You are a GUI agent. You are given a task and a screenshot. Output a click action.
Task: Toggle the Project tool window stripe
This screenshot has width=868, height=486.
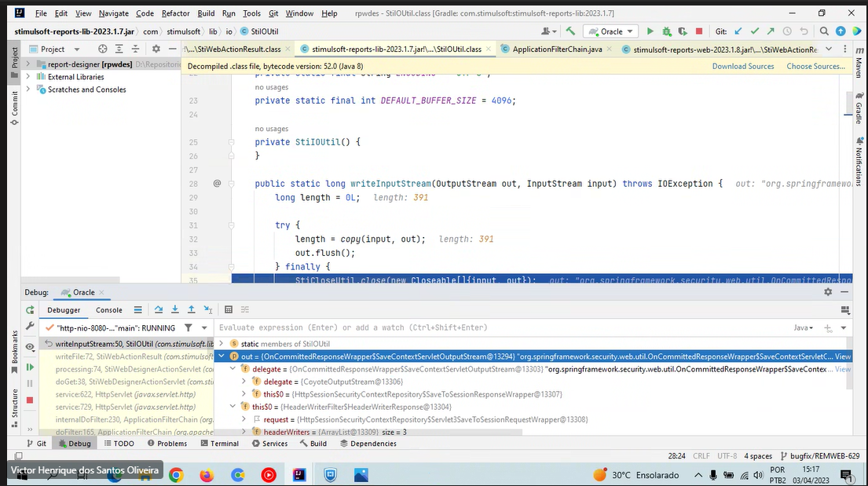click(x=14, y=61)
